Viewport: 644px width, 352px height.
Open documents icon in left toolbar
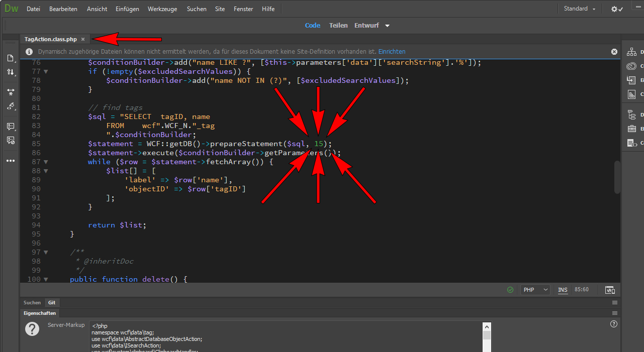pos(11,58)
